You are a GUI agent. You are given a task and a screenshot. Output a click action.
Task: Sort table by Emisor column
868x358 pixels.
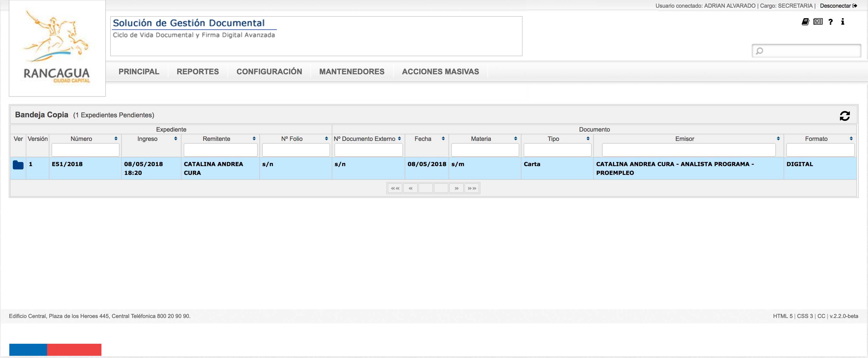point(778,139)
